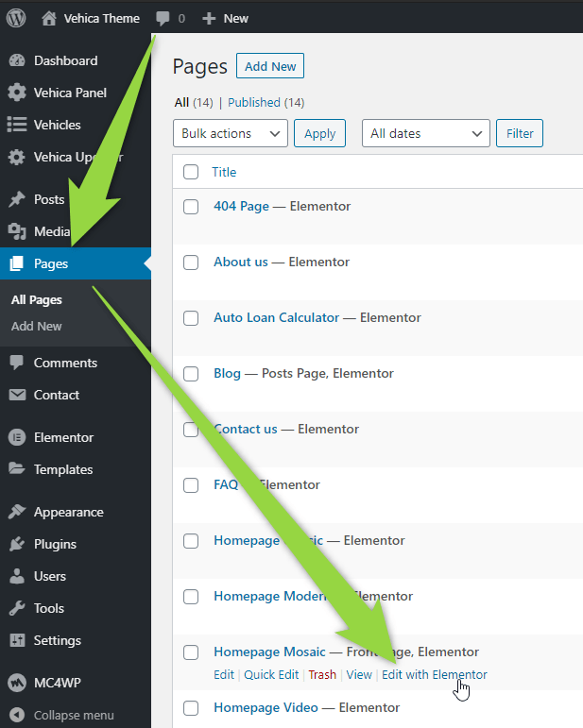Expand the All dates dropdown
This screenshot has width=583, height=728.
click(x=425, y=133)
